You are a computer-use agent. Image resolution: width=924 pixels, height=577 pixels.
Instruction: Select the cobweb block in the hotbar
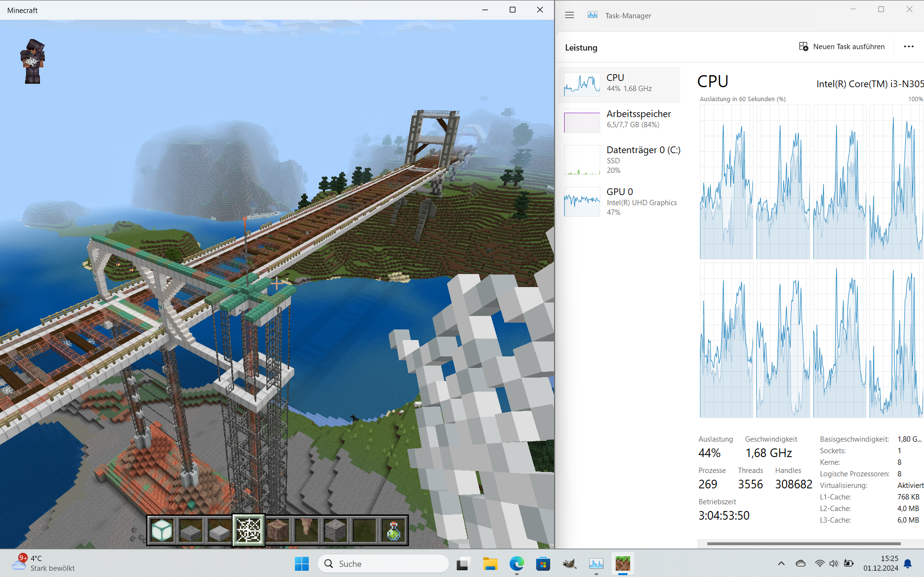(x=249, y=530)
